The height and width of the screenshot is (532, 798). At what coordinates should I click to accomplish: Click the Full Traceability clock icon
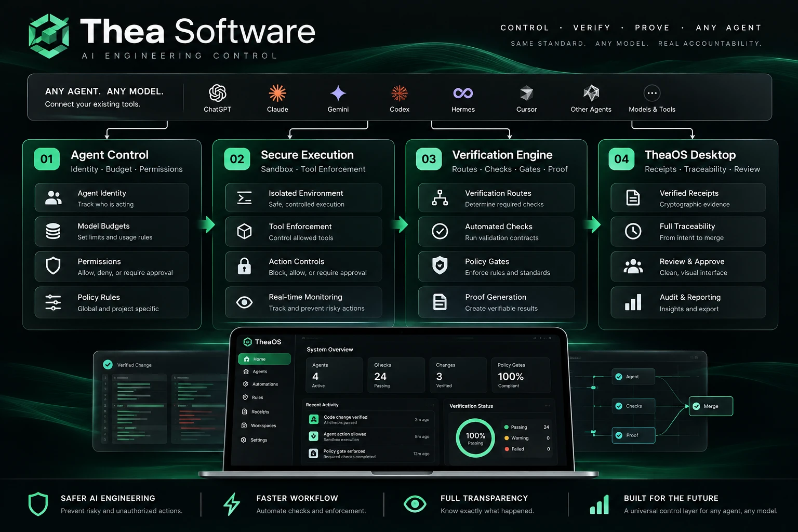pyautogui.click(x=633, y=231)
